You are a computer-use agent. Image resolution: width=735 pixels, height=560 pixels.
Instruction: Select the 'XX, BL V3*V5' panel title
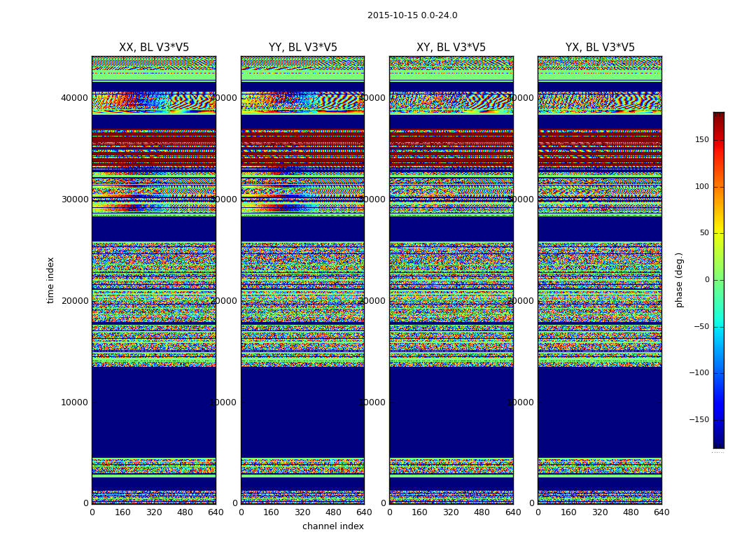pos(154,48)
